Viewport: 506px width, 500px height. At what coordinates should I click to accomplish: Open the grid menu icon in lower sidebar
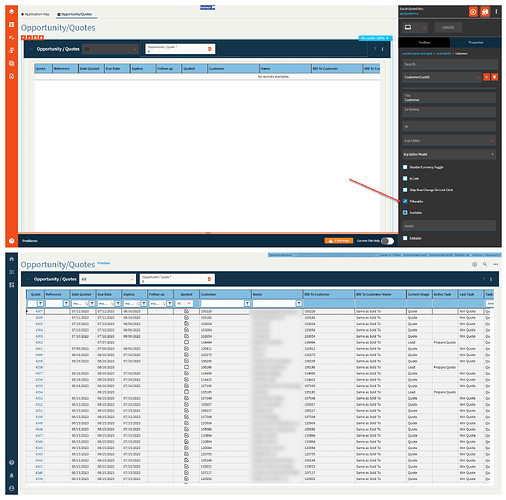(12, 272)
